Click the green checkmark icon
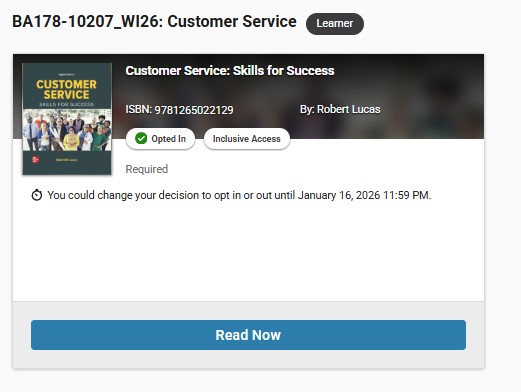521x392 pixels. 141,138
